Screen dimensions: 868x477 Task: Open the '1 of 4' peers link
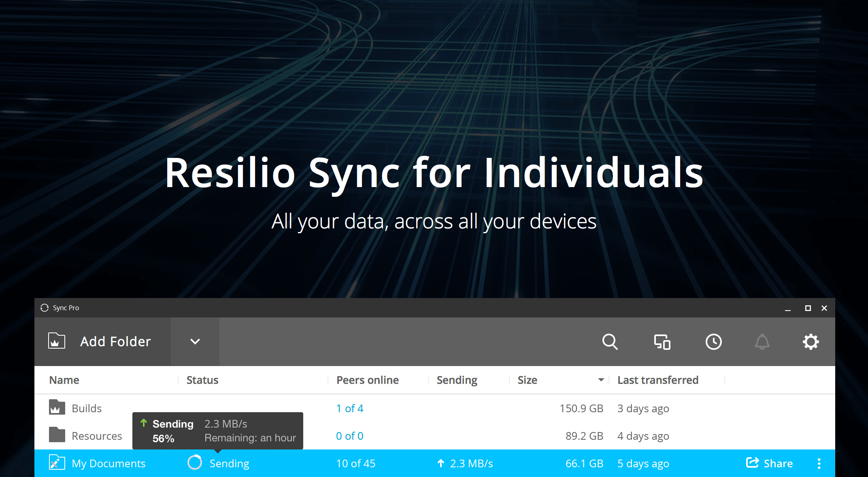pyautogui.click(x=350, y=408)
